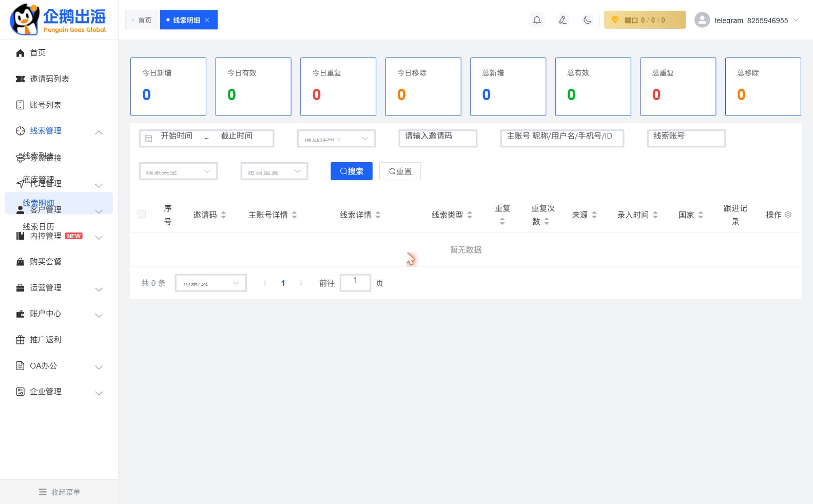Image resolution: width=813 pixels, height=504 pixels.
Task: Tick the select-all checkbox in table header
Action: (x=142, y=215)
